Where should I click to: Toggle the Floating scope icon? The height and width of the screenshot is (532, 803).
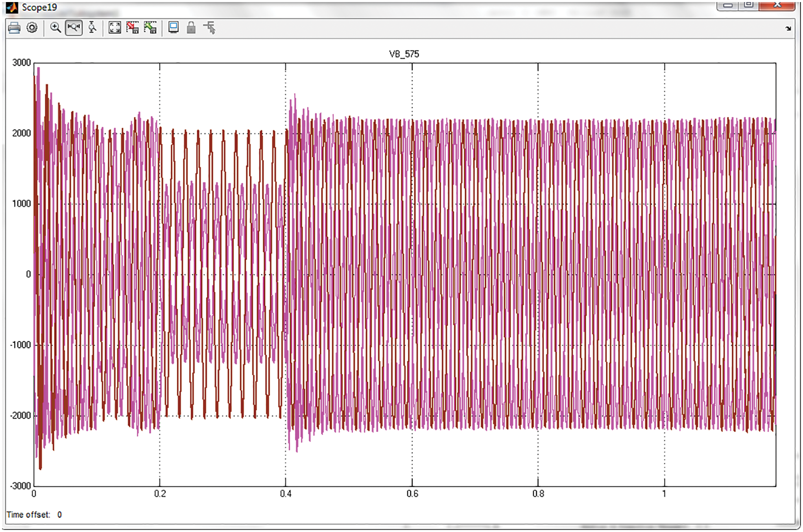pyautogui.click(x=174, y=28)
